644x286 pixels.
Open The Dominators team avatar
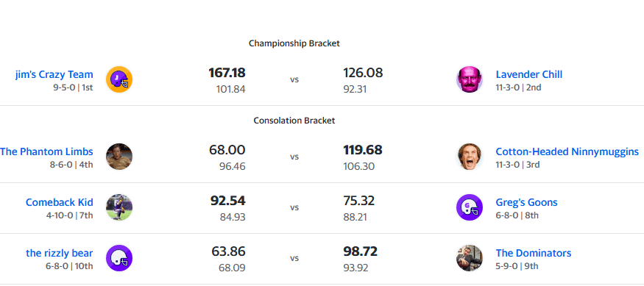tap(470, 259)
